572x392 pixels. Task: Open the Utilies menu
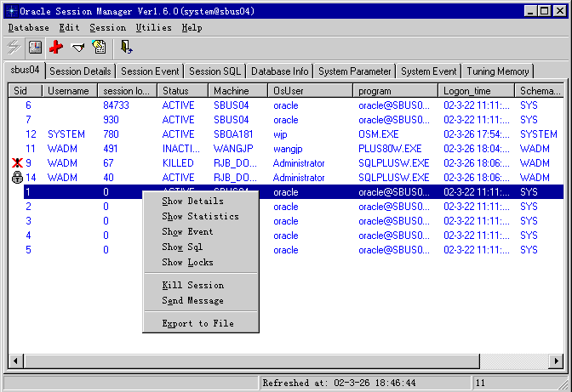(x=153, y=28)
